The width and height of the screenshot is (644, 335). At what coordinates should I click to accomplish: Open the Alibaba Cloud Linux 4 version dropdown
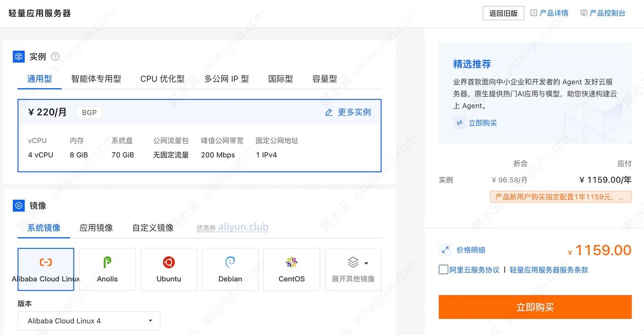(89, 321)
